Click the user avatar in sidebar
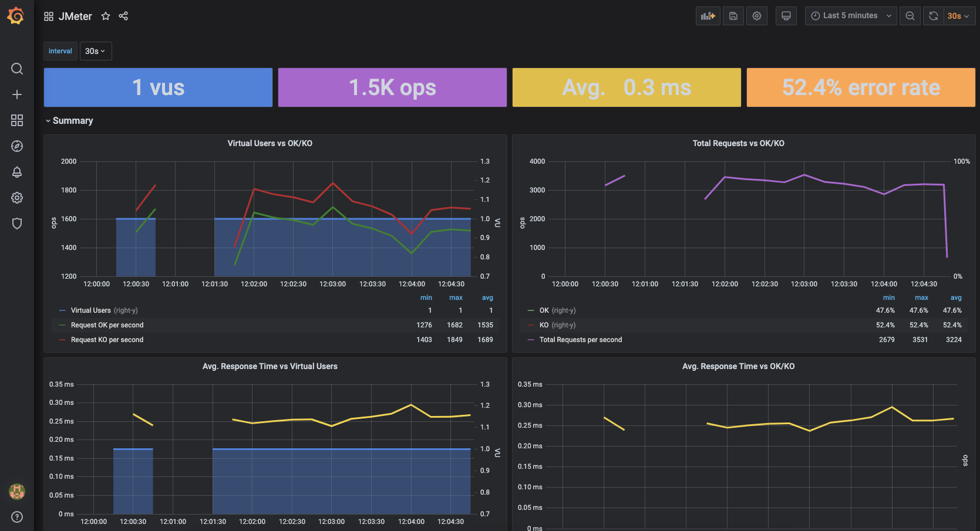The height and width of the screenshot is (531, 980). coord(17,492)
